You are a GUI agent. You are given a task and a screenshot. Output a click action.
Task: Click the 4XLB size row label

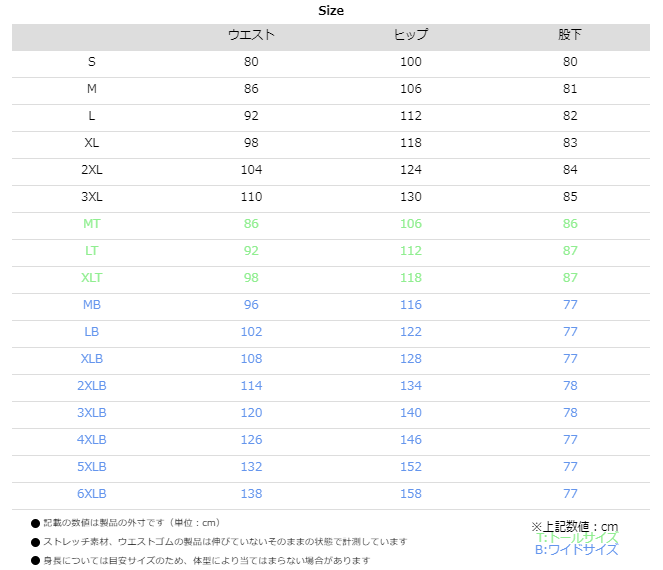(x=92, y=440)
